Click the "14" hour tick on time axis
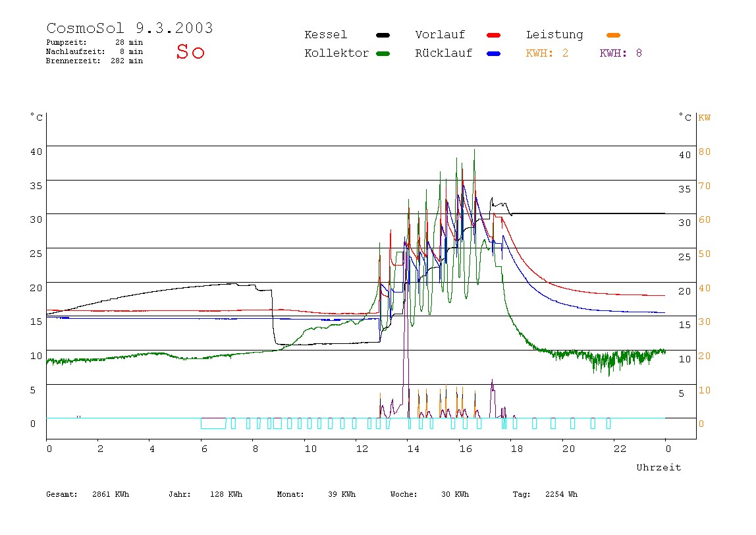This screenshot has width=756, height=535. 414,449
